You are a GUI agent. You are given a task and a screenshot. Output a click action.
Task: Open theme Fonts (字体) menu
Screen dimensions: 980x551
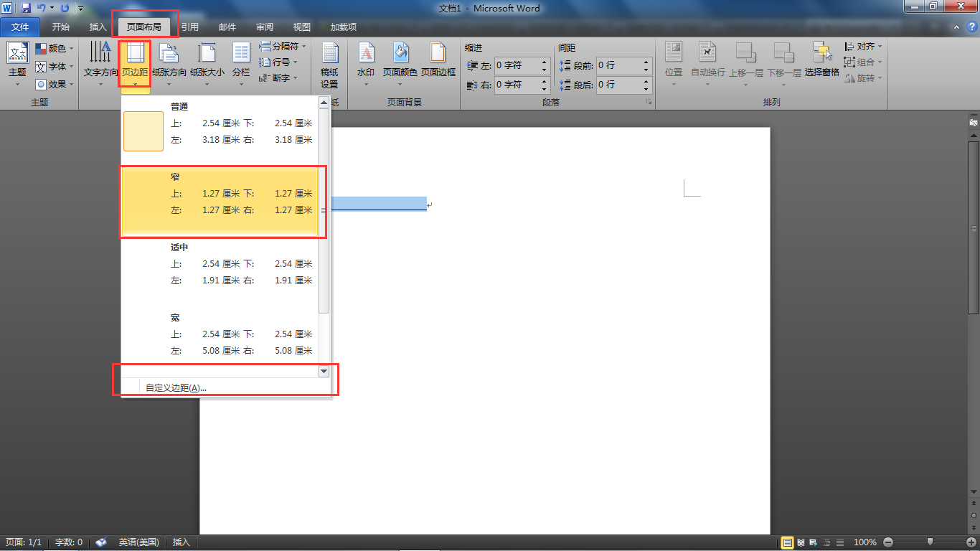click(x=55, y=66)
